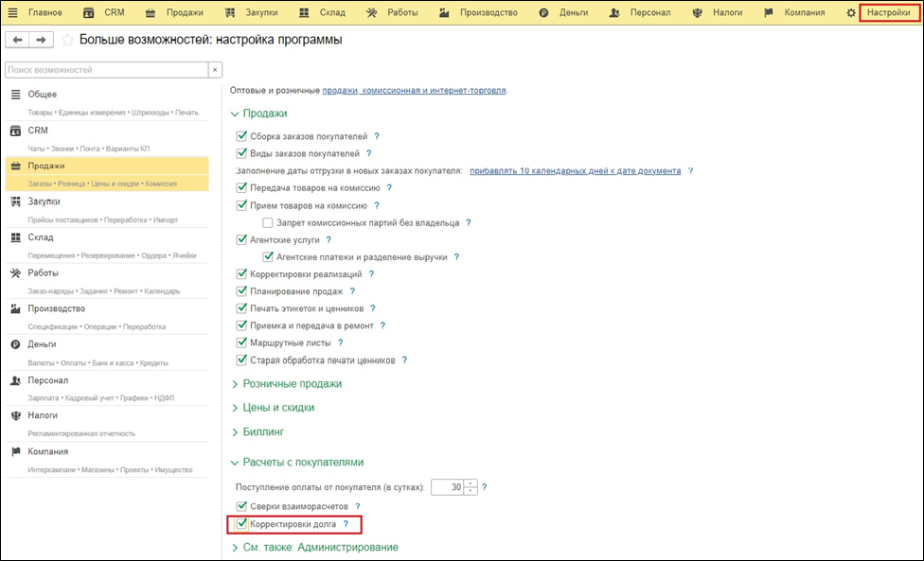Click the forward arrow navigation icon
Image resolution: width=924 pixels, height=561 pixels.
(41, 41)
